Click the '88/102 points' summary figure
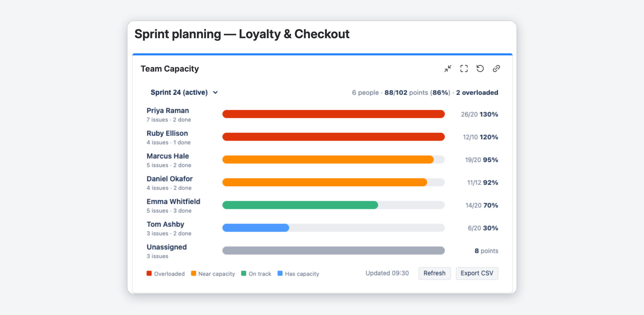Image resolution: width=644 pixels, height=315 pixels. click(x=406, y=93)
